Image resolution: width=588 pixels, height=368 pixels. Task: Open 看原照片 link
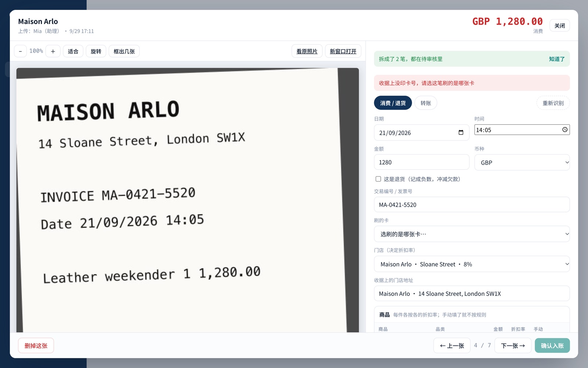(307, 51)
